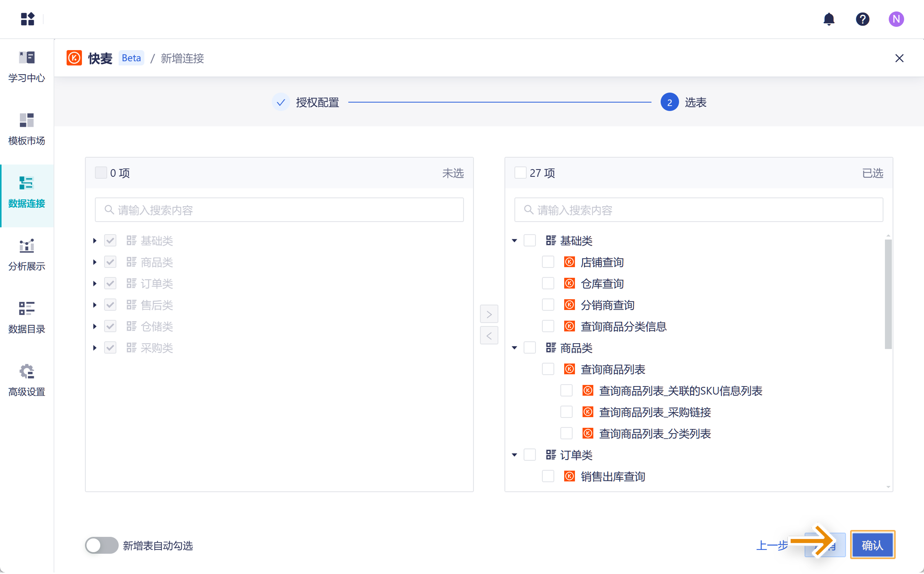This screenshot has width=924, height=574.
Task: Click the 确认 button
Action: [x=872, y=545]
